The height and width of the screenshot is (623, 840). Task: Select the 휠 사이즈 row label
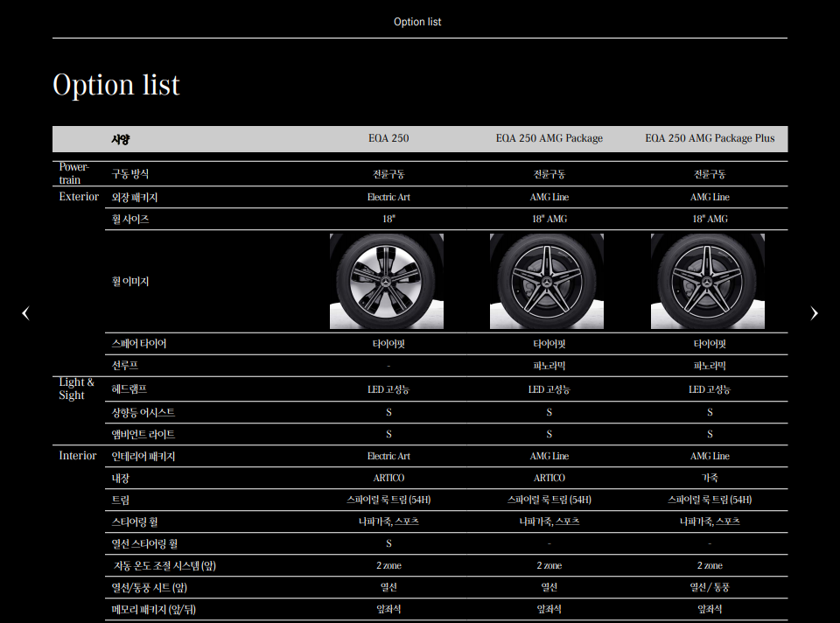click(x=130, y=219)
